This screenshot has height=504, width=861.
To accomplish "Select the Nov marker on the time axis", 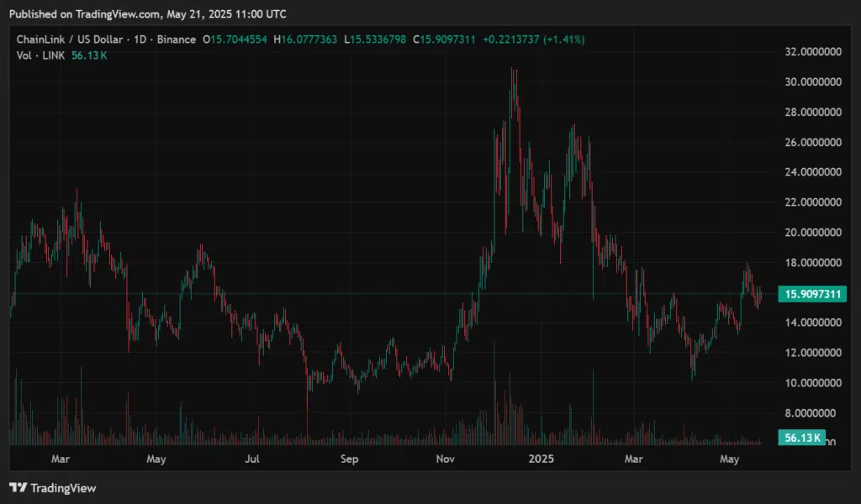I will 446,459.
